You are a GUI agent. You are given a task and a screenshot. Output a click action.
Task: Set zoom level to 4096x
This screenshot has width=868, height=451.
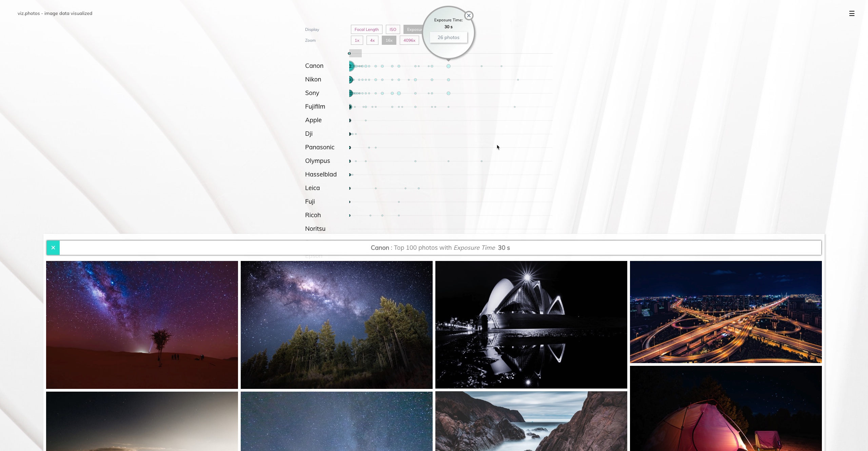coord(409,40)
